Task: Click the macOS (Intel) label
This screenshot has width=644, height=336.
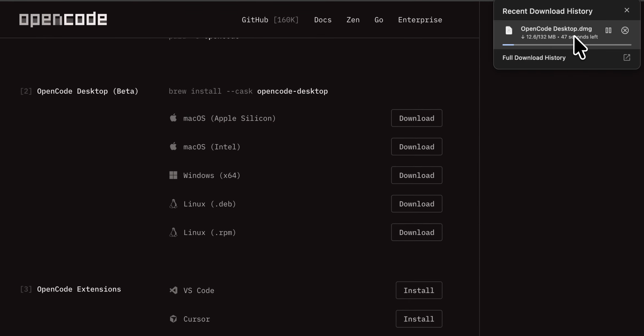Action: (212, 147)
